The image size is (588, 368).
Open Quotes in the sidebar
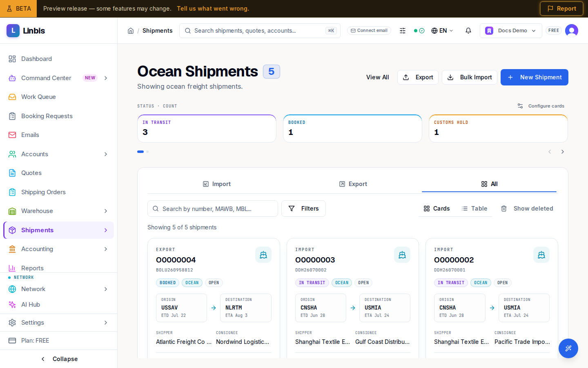click(58, 173)
